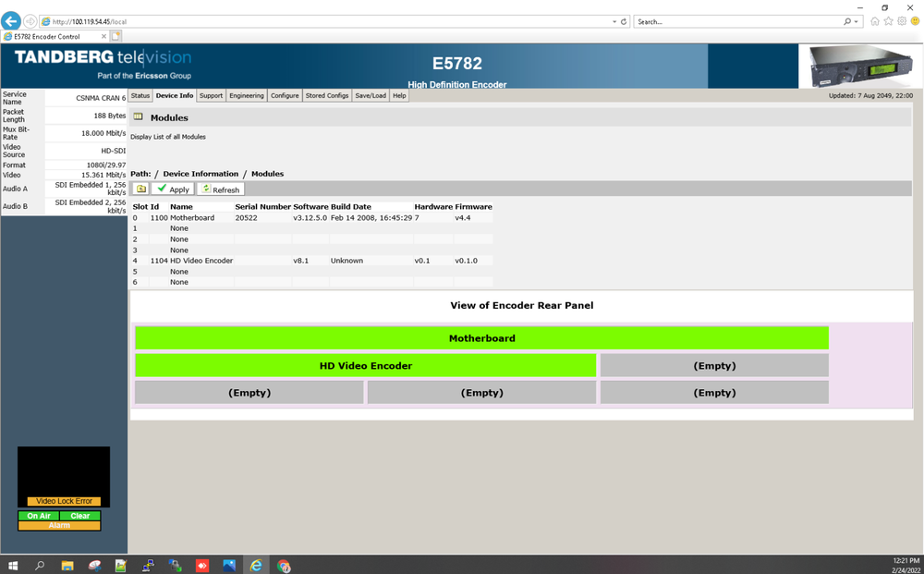Image resolution: width=924 pixels, height=574 pixels.
Task: Click the Modules section icon
Action: pos(138,116)
